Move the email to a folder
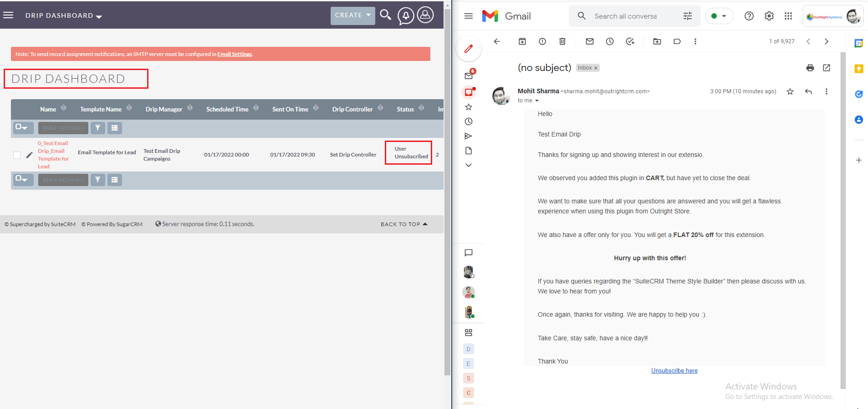This screenshot has width=868, height=409. point(657,41)
